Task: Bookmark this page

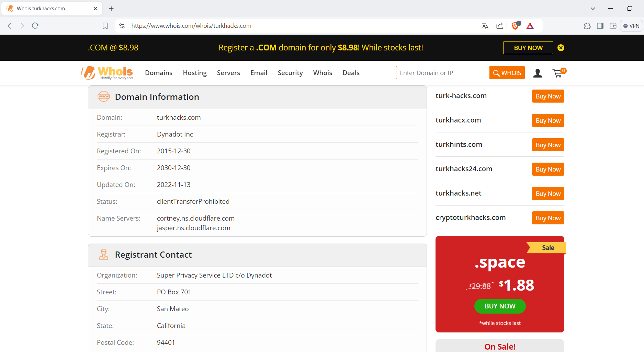Action: click(105, 26)
